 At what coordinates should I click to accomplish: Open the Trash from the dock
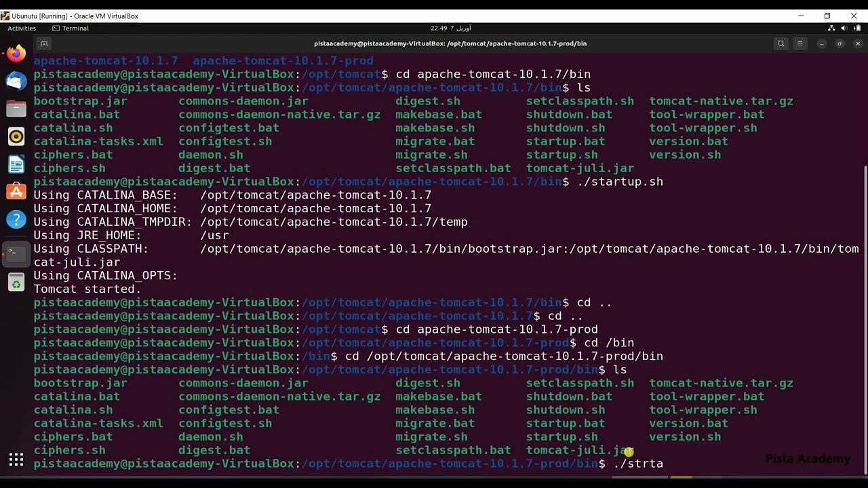tap(16, 282)
